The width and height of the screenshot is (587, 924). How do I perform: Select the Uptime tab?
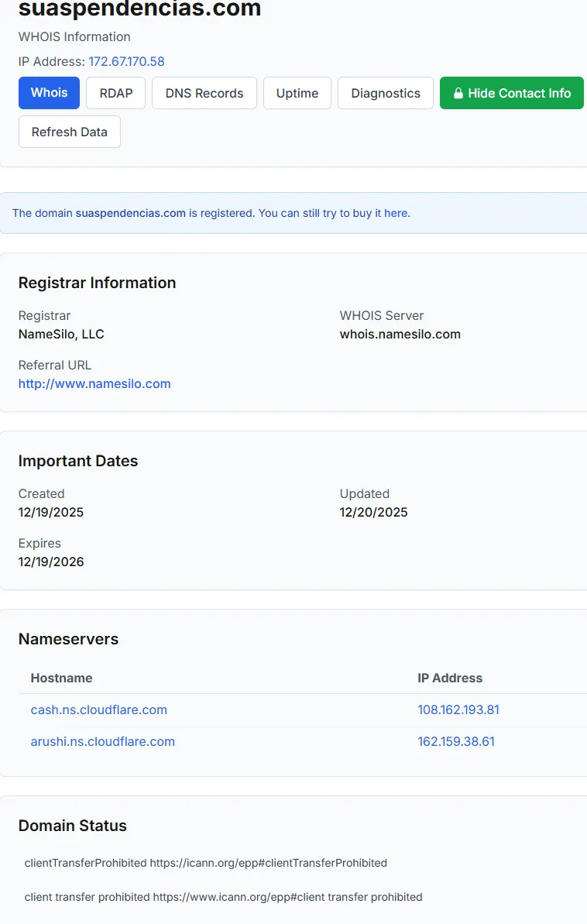click(x=297, y=93)
